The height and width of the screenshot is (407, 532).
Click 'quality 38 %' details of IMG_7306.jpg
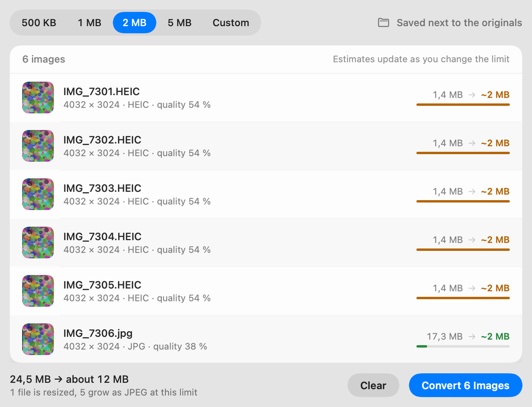[180, 346]
